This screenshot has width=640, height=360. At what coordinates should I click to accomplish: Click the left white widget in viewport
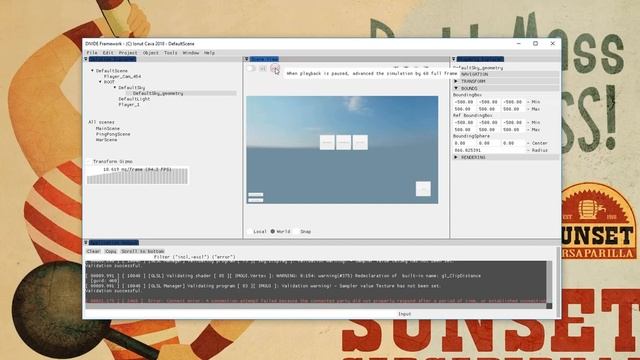pyautogui.click(x=327, y=142)
